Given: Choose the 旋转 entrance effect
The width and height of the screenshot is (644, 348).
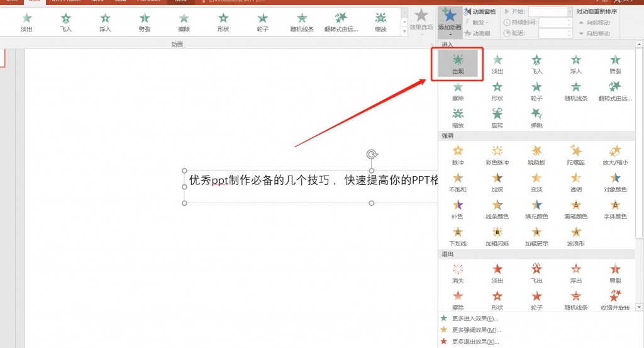Looking at the screenshot, I should pos(497,117).
